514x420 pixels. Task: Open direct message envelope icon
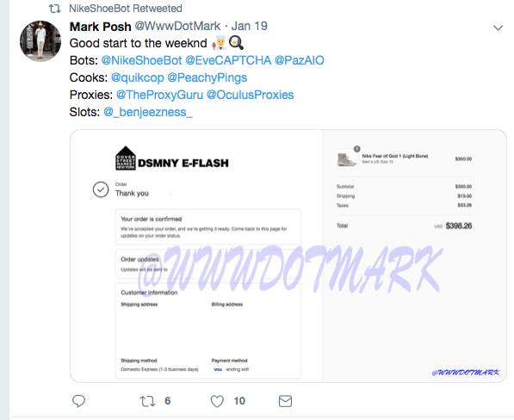coord(285,401)
